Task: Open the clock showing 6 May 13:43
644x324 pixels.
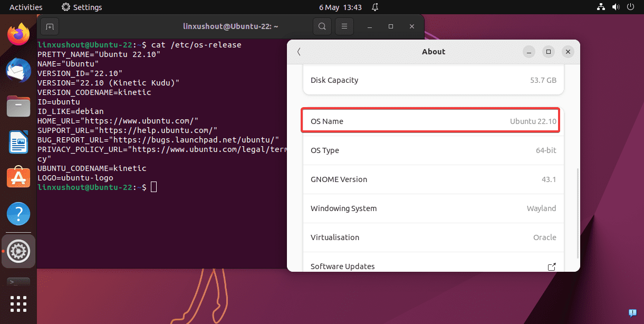Action: point(340,7)
